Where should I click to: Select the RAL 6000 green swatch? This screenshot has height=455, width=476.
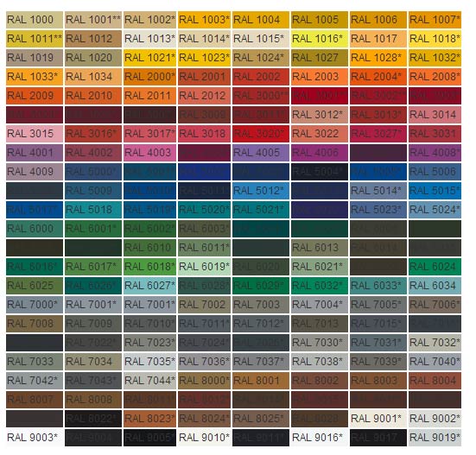point(35,229)
